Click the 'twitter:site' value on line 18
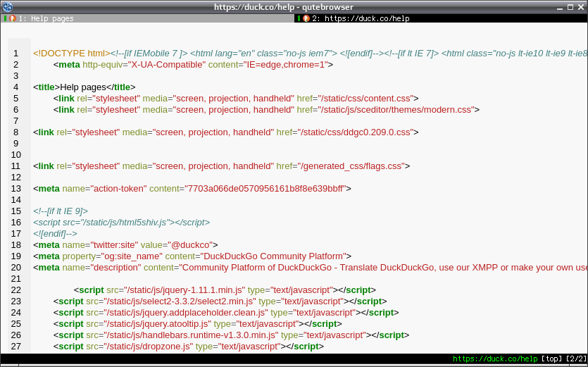588x367 pixels. (x=114, y=244)
